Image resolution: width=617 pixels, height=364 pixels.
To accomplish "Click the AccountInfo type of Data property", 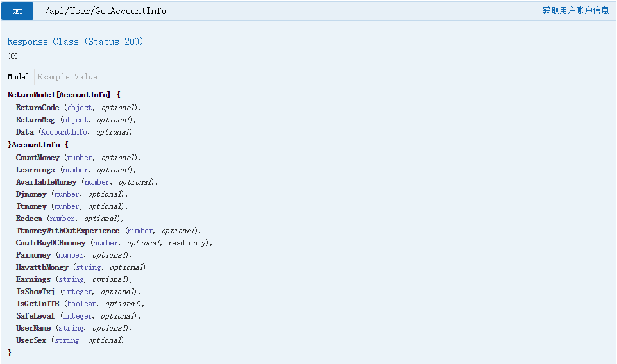I will tap(63, 132).
